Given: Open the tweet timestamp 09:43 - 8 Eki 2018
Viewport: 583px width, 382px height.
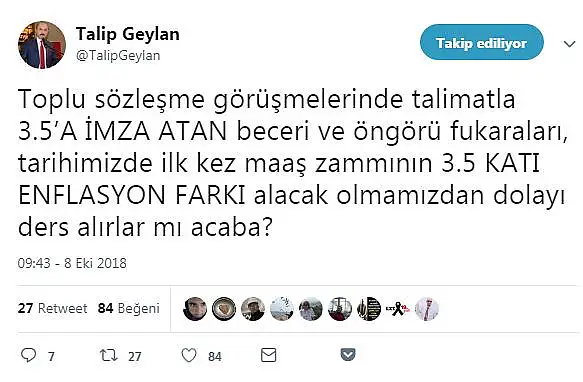Looking at the screenshot, I should [x=72, y=263].
